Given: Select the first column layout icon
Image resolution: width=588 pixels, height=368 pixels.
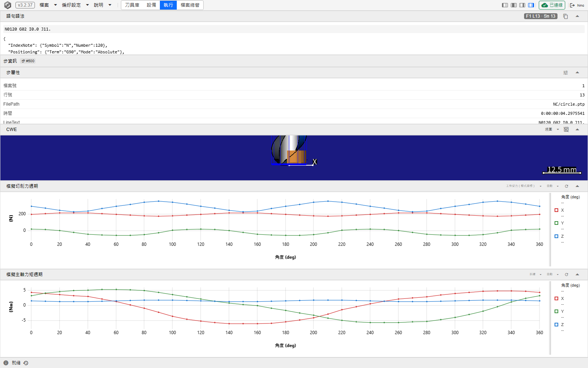Looking at the screenshot, I should click(505, 5).
